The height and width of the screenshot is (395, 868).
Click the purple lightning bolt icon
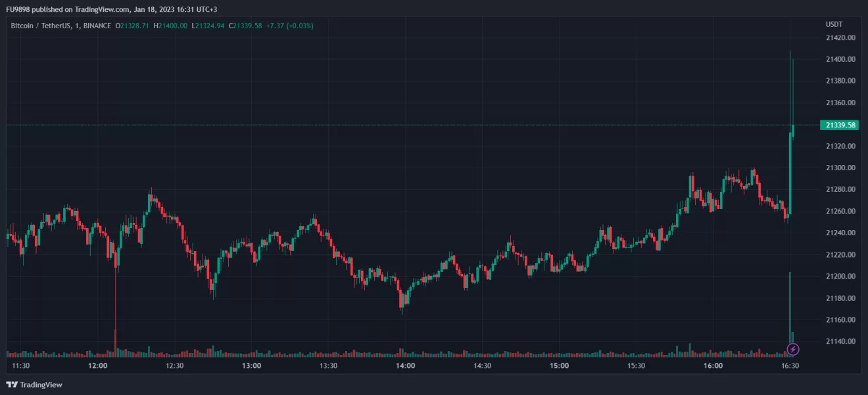tap(793, 349)
